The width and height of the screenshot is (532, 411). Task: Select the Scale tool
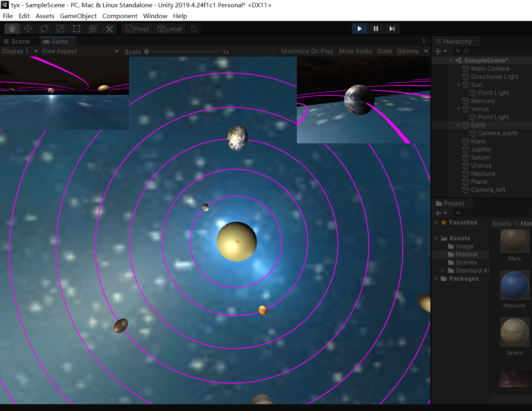61,28
